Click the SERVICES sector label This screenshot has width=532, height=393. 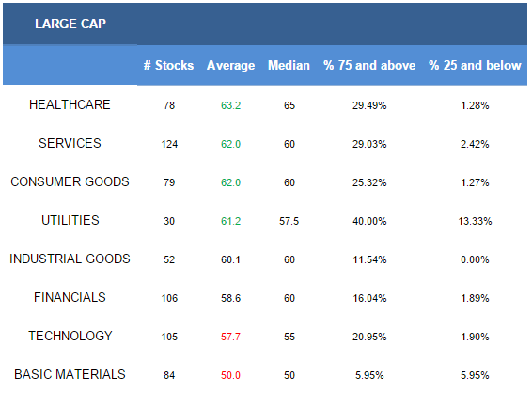click(70, 143)
